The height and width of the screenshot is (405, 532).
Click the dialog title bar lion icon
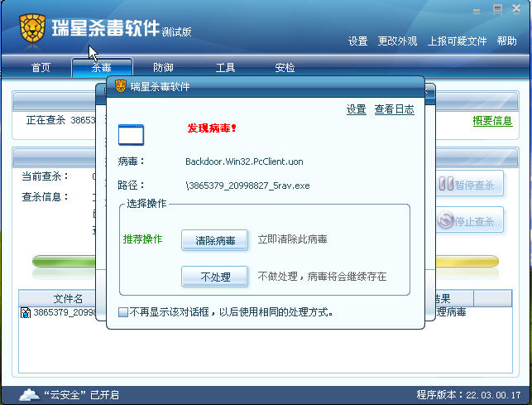121,86
